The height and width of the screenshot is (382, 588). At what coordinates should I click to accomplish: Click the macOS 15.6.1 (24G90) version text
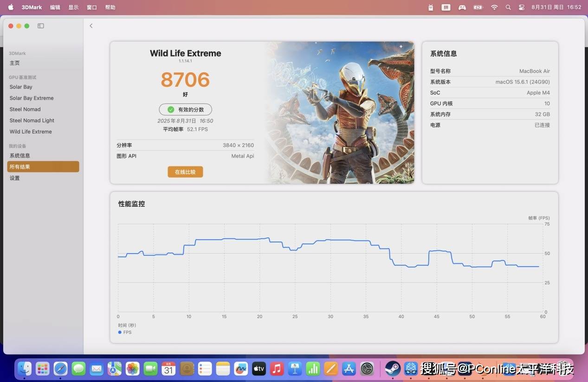[523, 82]
